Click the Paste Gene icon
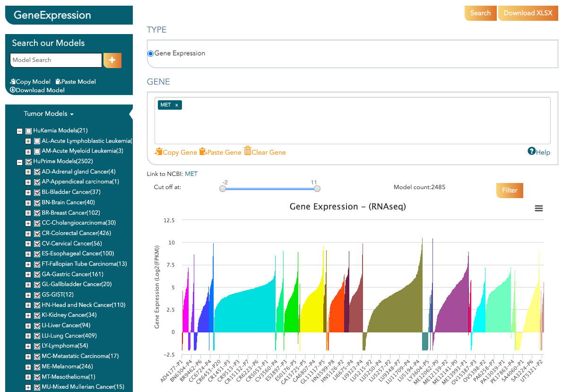The width and height of the screenshot is (562, 392). point(203,152)
